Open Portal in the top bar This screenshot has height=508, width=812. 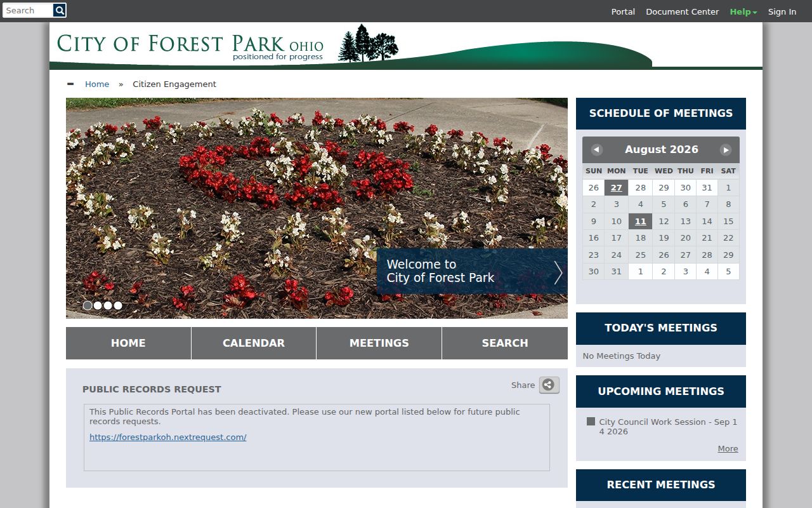coord(623,11)
